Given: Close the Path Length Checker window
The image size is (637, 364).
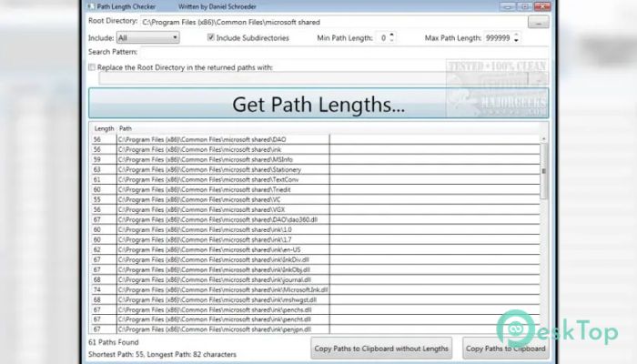Looking at the screenshot, I should 542,6.
